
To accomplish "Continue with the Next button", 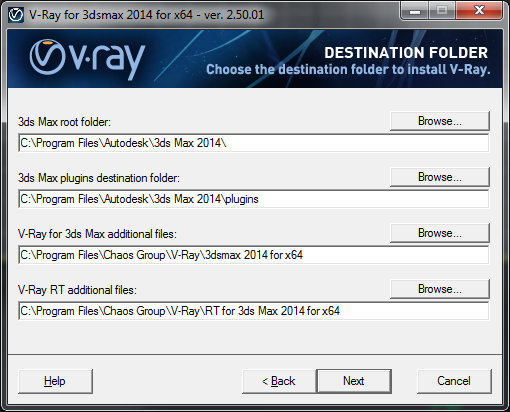I will (354, 381).
